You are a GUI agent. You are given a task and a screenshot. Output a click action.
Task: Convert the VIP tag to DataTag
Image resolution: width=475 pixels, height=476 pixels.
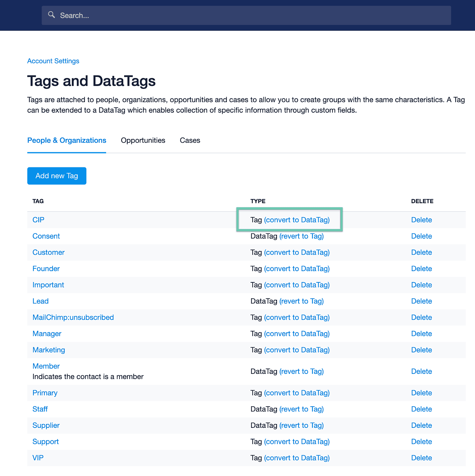[297, 458]
